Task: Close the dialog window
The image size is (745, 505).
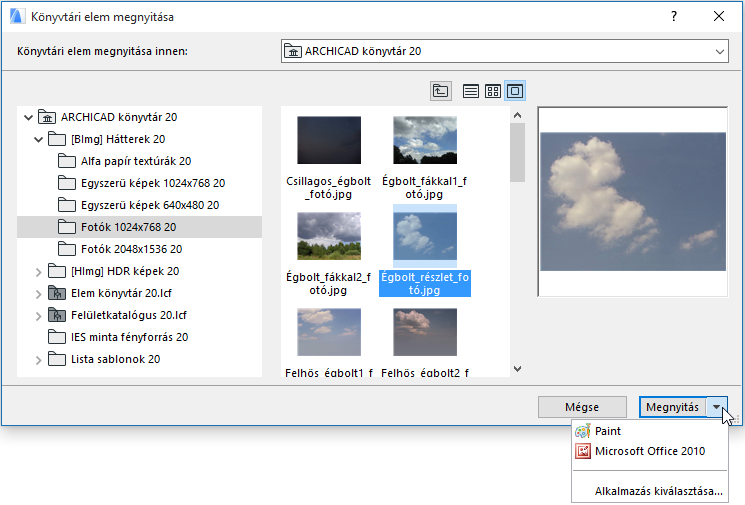Action: point(719,16)
